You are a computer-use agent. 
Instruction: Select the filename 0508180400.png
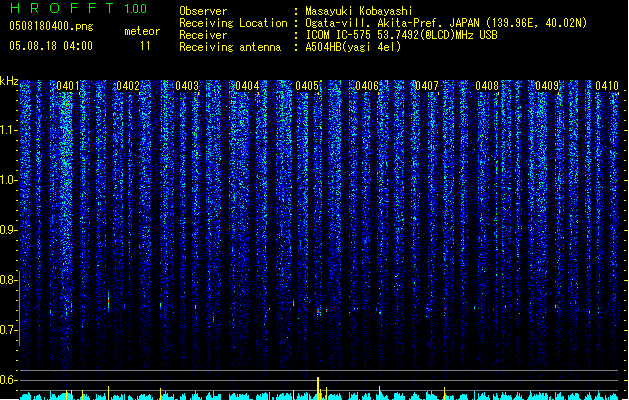pos(51,26)
